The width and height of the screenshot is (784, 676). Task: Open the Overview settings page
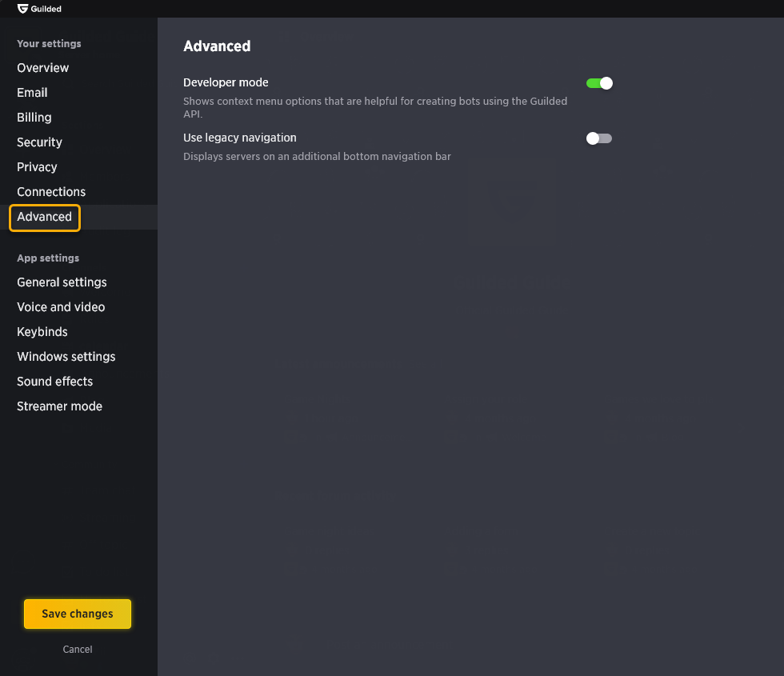[43, 67]
